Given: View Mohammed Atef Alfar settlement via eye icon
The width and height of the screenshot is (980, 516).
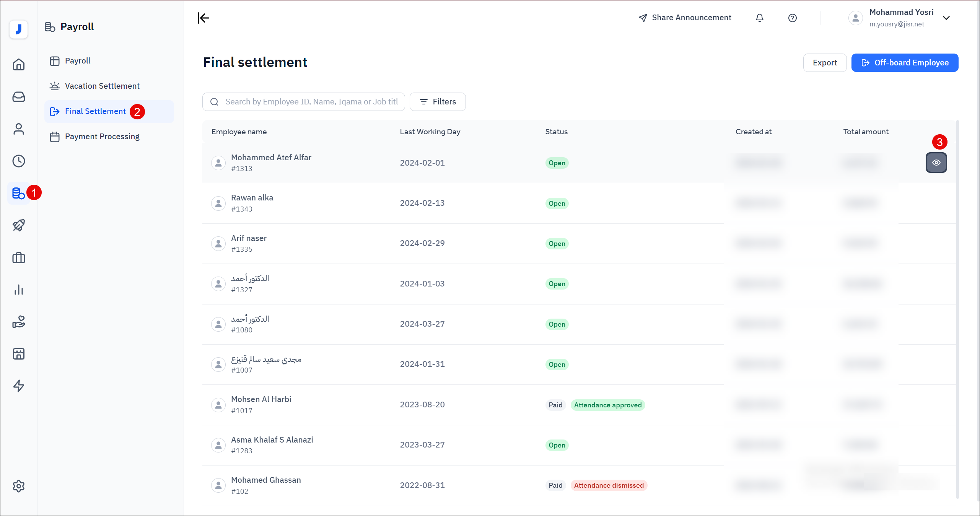Looking at the screenshot, I should 936,163.
